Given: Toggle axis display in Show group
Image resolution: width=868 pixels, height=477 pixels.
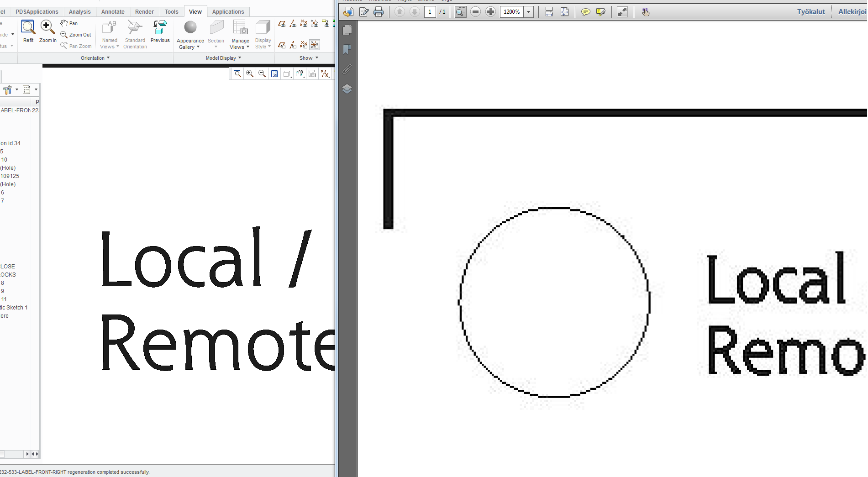Looking at the screenshot, I should click(293, 23).
